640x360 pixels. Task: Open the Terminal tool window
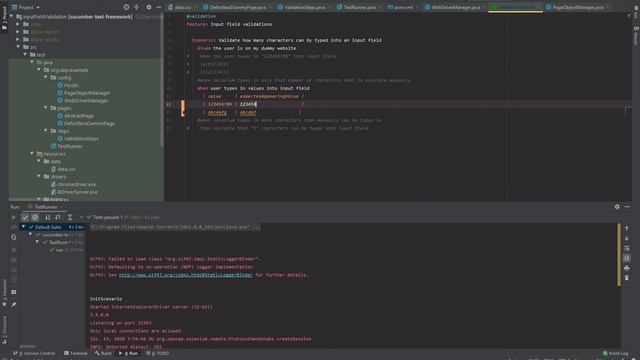[76, 353]
